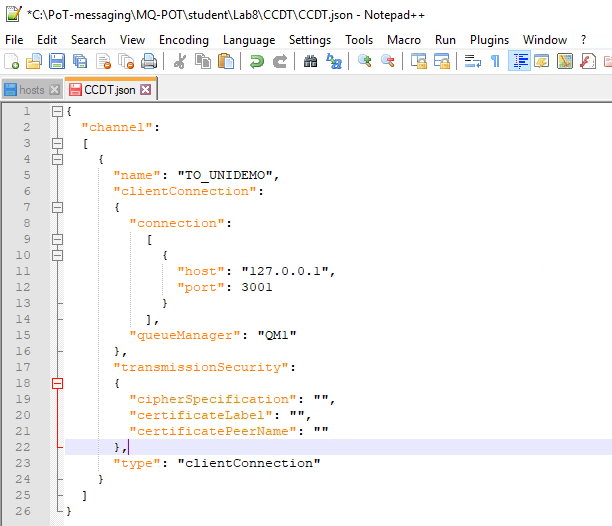
Task: Toggle the indent guide icon
Action: [x=519, y=62]
